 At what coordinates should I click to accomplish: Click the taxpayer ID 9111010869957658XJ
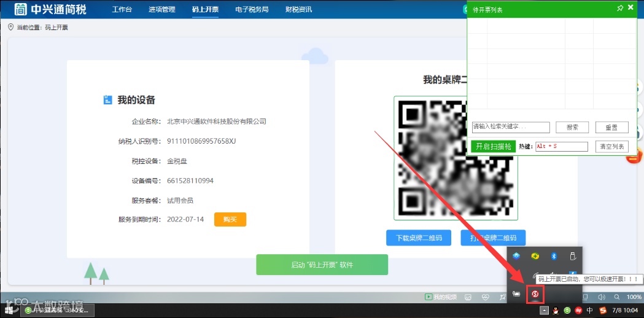[201, 141]
